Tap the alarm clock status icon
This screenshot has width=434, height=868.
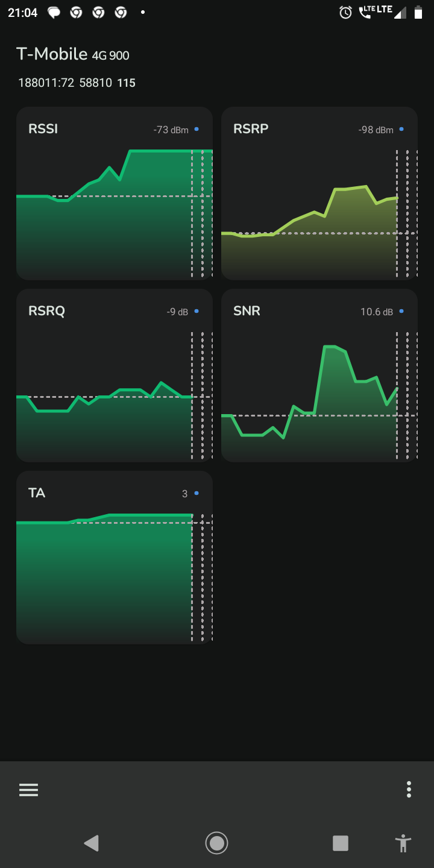pyautogui.click(x=345, y=12)
